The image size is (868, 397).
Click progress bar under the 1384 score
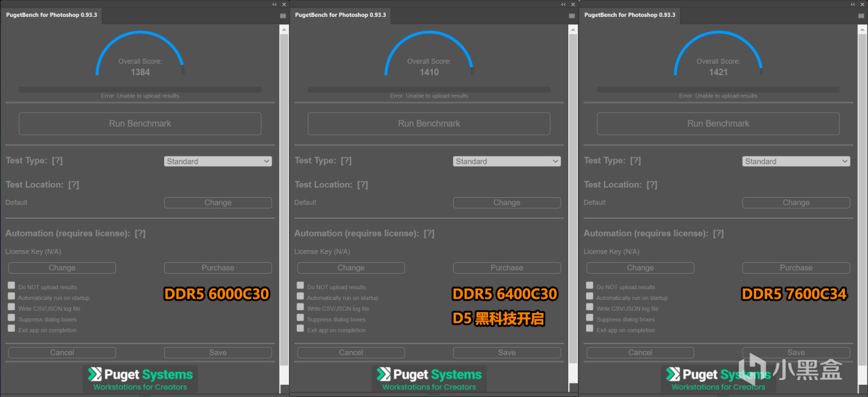coord(140,89)
